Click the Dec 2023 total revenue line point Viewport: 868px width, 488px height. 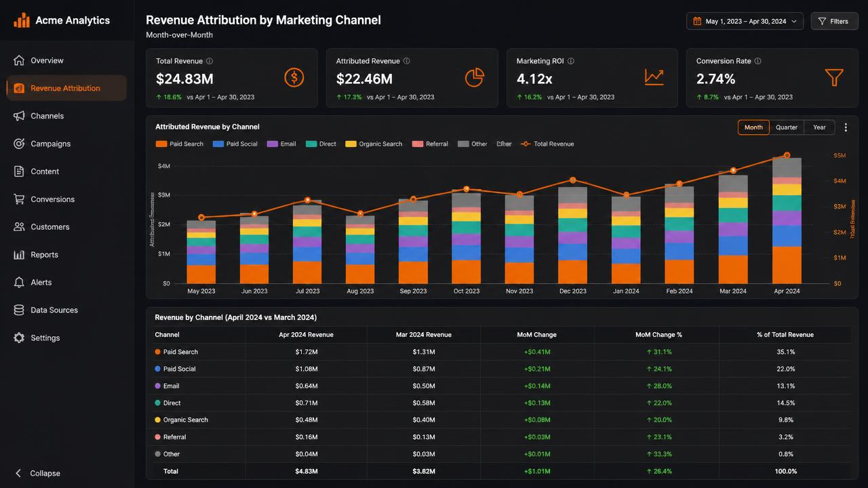pyautogui.click(x=573, y=180)
